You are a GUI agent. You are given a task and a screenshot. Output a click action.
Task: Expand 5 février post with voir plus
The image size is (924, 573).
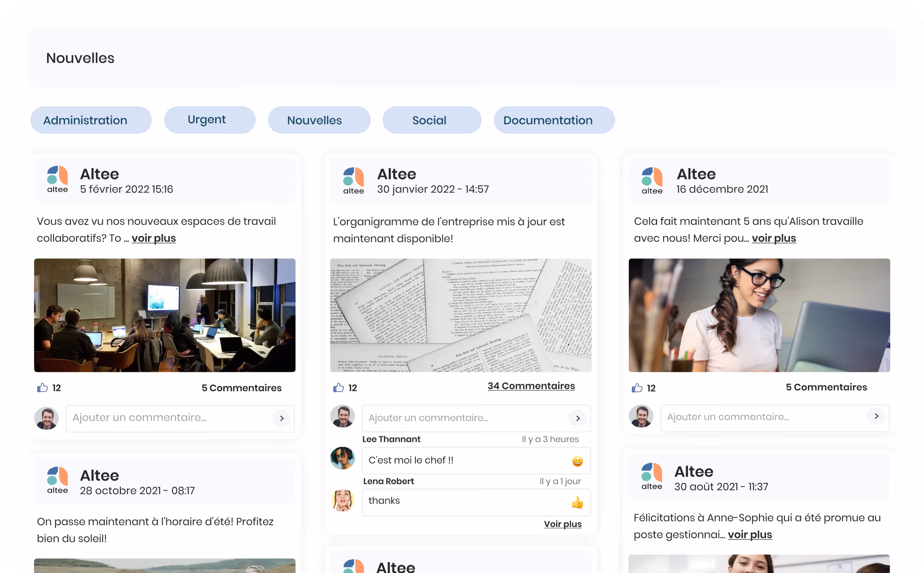pos(154,238)
